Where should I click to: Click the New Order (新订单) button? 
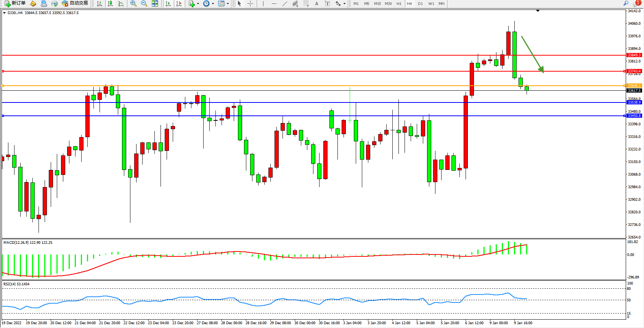(x=15, y=3)
